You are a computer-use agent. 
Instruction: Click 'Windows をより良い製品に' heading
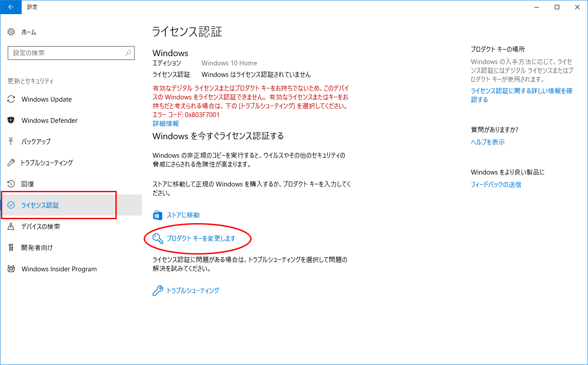pos(508,172)
